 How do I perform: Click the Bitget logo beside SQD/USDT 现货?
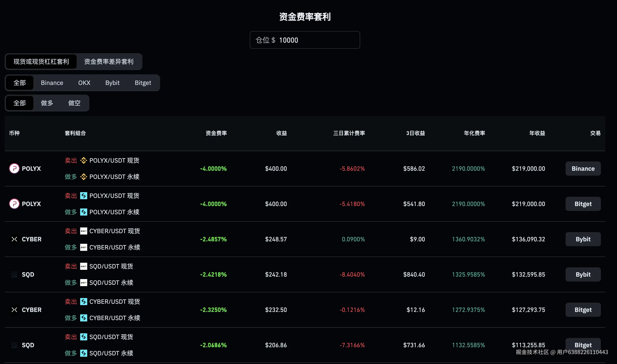84,337
